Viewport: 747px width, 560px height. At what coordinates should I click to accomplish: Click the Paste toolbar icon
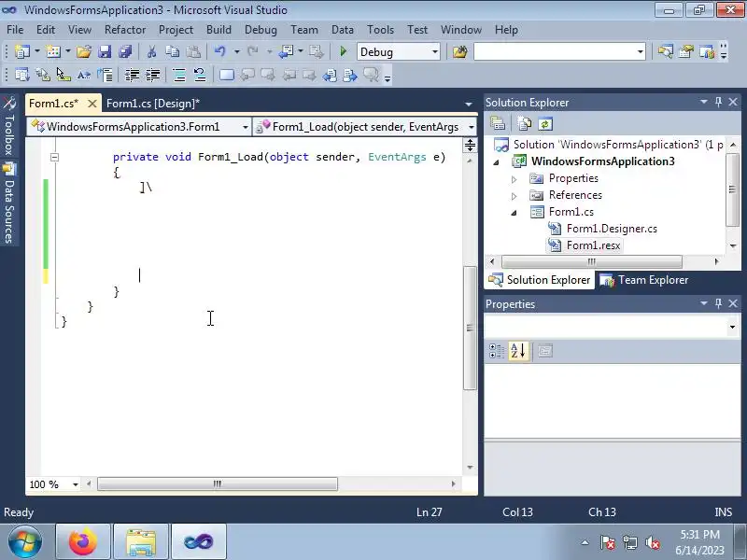(193, 51)
